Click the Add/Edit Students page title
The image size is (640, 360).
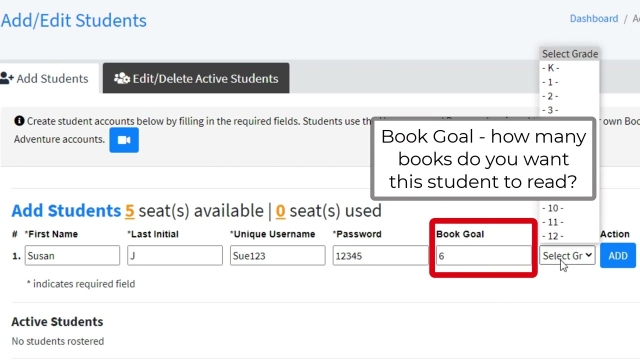73,20
